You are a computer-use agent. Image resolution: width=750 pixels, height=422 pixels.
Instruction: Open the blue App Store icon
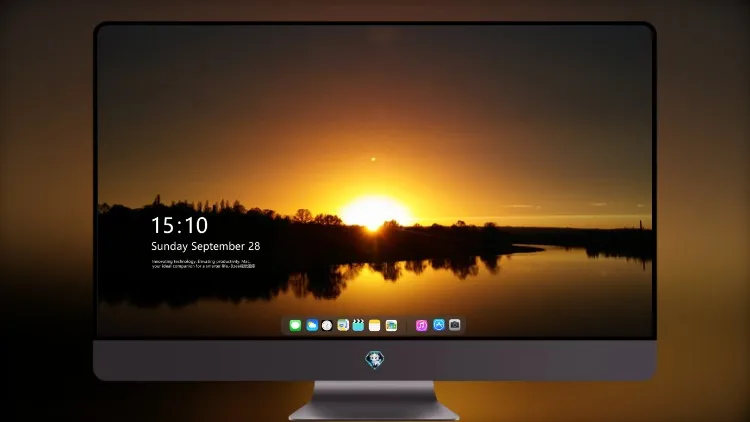[439, 325]
